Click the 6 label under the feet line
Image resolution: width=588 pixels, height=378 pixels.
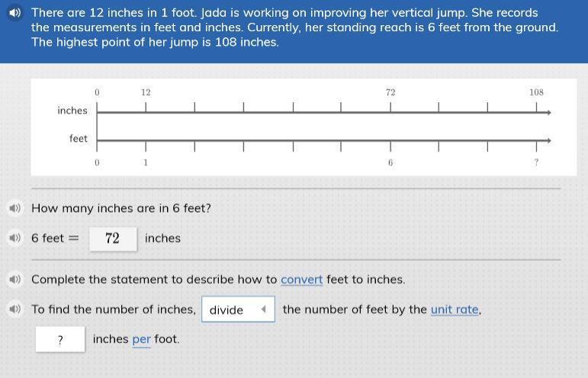pos(390,162)
